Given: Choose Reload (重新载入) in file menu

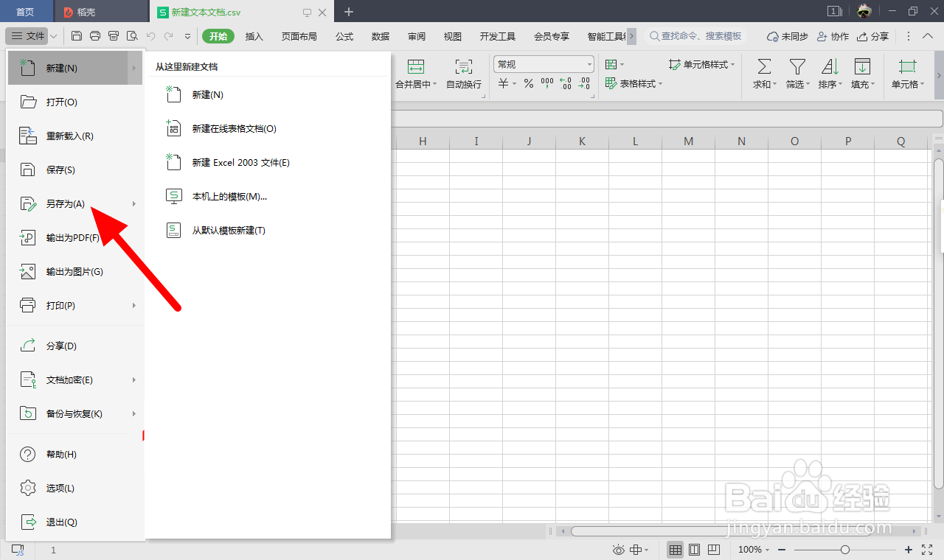Looking at the screenshot, I should [74, 136].
